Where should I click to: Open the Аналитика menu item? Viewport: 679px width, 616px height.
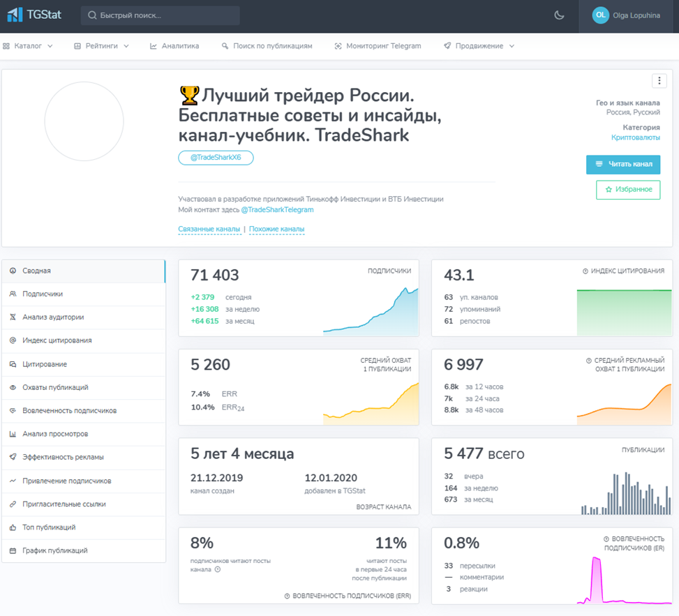pos(174,46)
